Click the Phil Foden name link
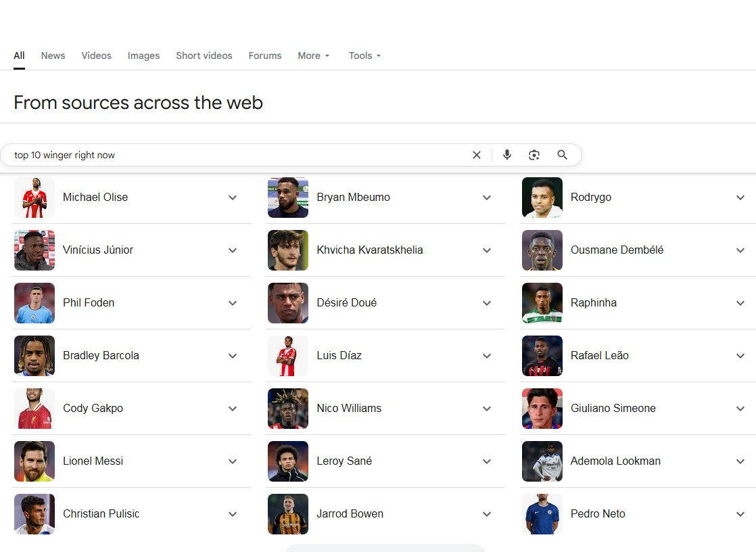 (89, 303)
